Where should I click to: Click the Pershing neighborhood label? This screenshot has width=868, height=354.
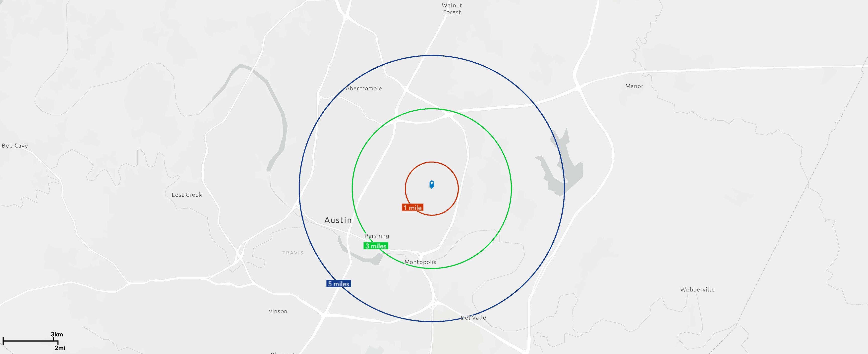[x=377, y=236]
